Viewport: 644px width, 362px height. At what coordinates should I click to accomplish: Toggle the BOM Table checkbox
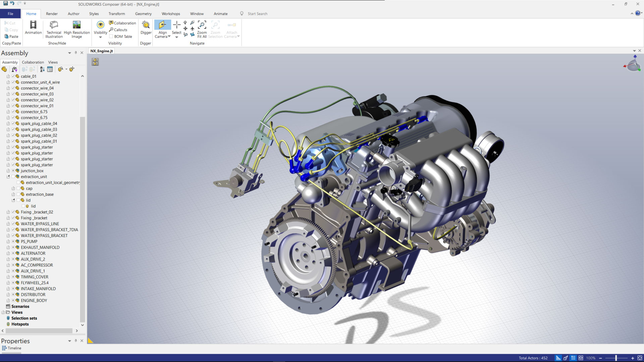111,36
